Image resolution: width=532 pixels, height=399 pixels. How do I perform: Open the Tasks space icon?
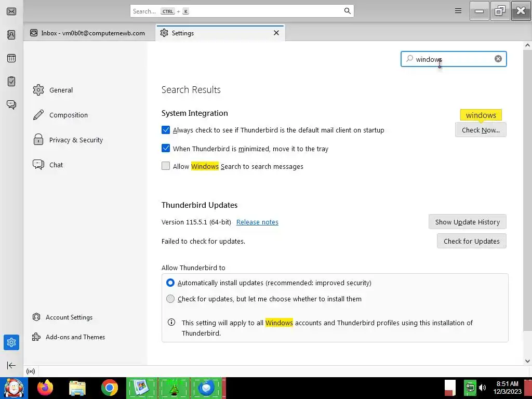point(11,82)
